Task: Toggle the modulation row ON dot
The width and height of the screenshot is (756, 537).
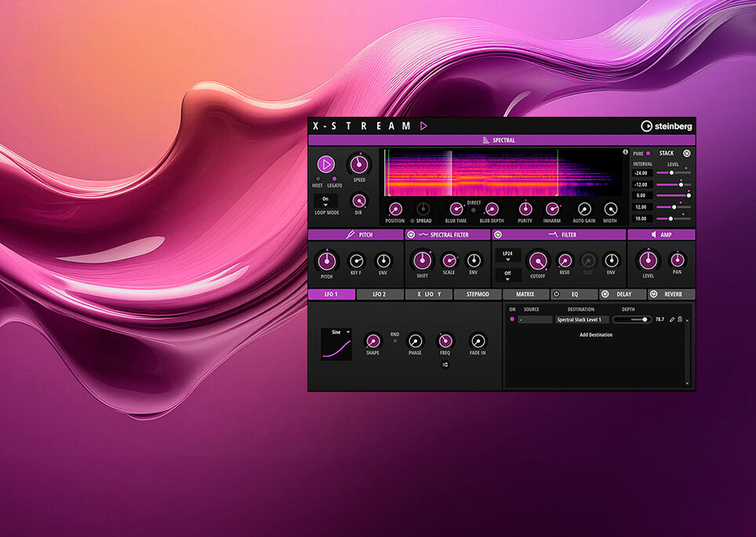Action: tap(512, 319)
